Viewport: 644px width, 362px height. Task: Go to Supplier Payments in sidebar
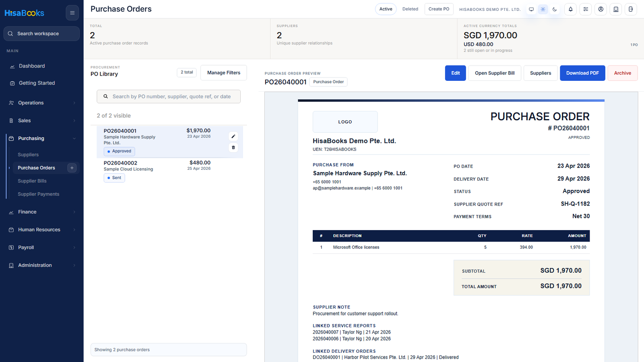pos(38,194)
